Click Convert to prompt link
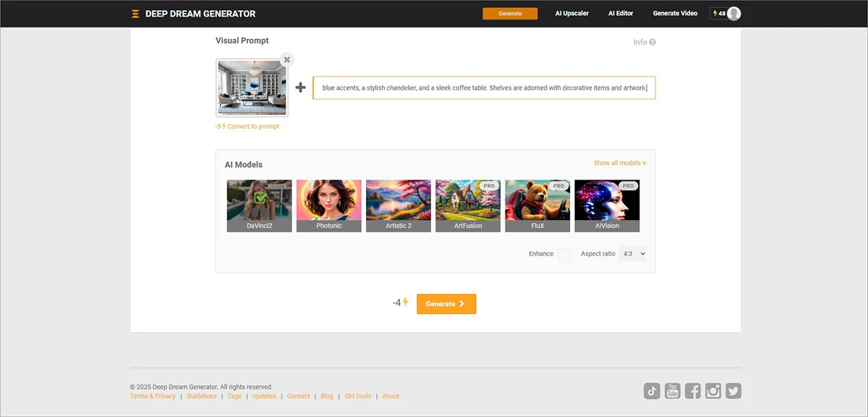Screen dimensions: 868x417 tap(252, 126)
